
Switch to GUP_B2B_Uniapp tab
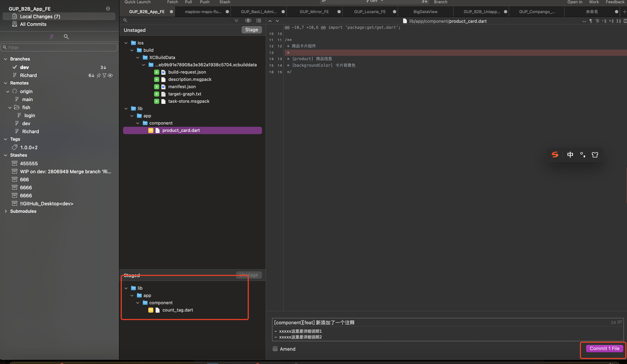click(x=481, y=12)
